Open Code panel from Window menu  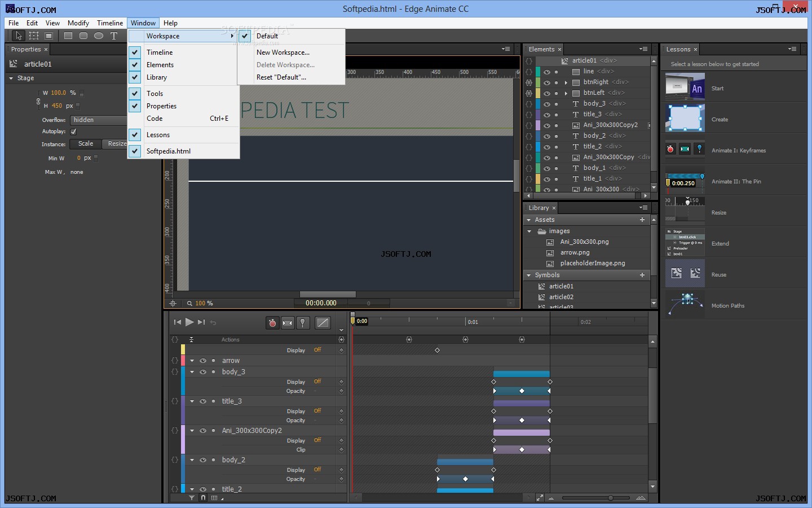[184, 119]
